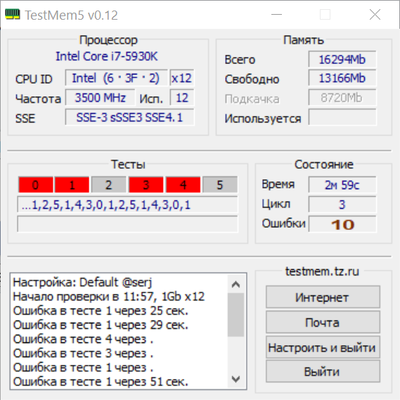Click log line error after 29 сек.
The width and height of the screenshot is (400, 400).
pos(100,325)
